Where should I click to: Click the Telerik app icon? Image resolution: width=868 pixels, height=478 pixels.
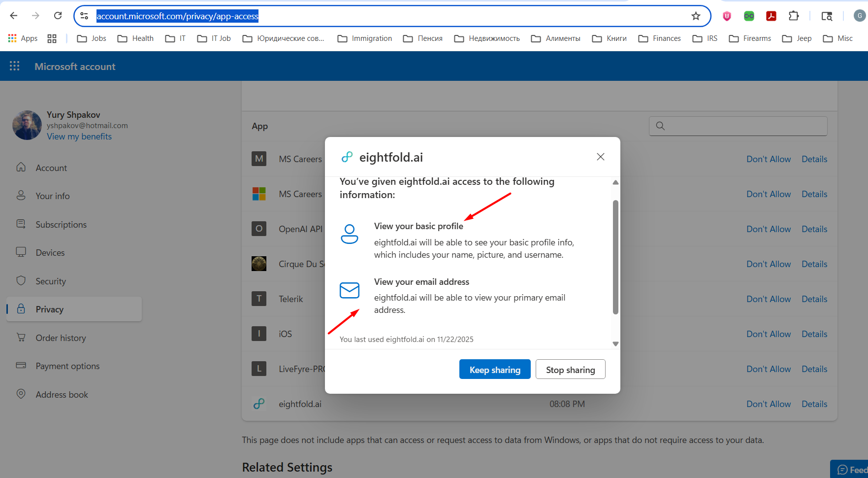pos(259,299)
